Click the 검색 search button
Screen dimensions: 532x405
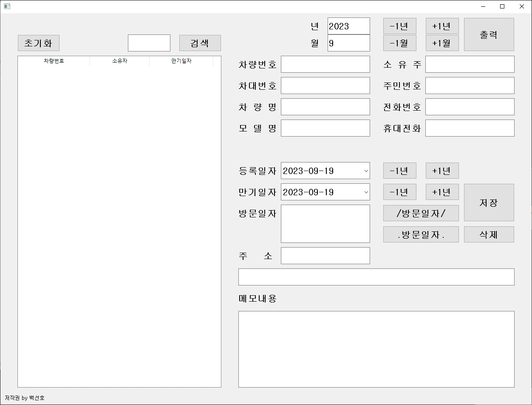[x=200, y=43]
